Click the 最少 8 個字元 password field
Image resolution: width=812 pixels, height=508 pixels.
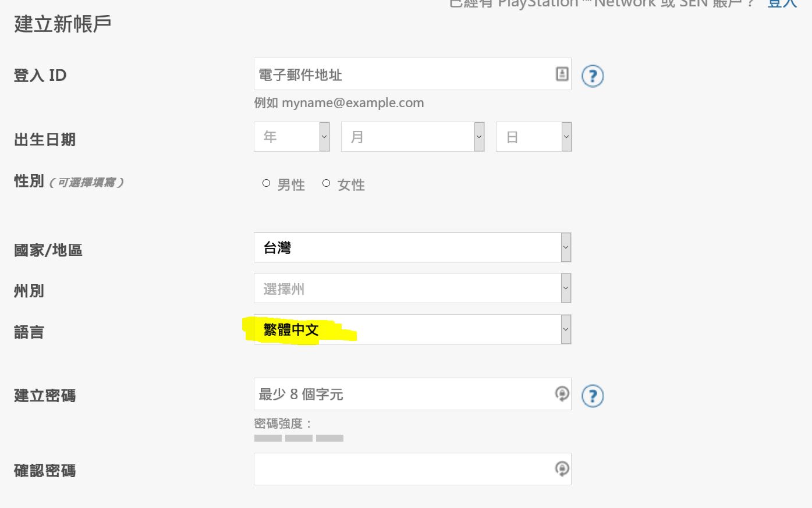(412, 394)
